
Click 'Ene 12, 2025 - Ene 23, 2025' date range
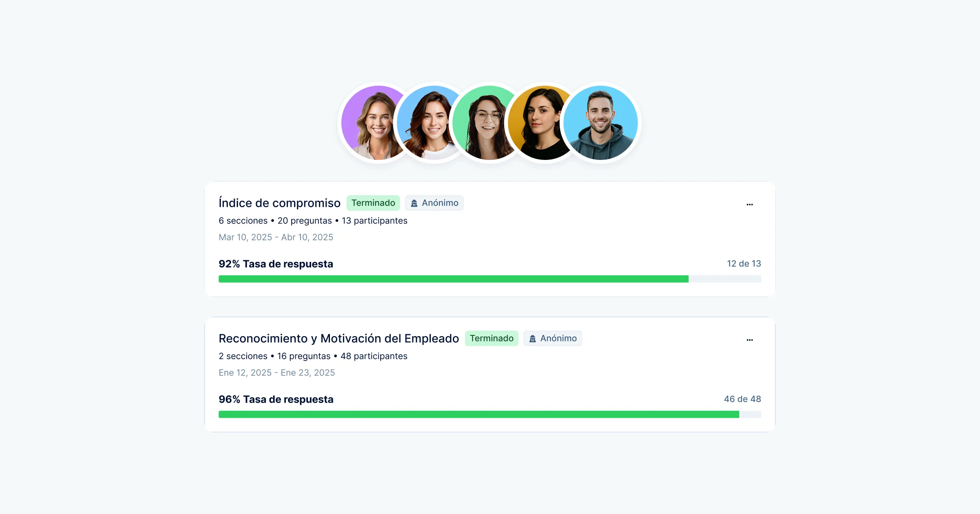[x=276, y=372]
